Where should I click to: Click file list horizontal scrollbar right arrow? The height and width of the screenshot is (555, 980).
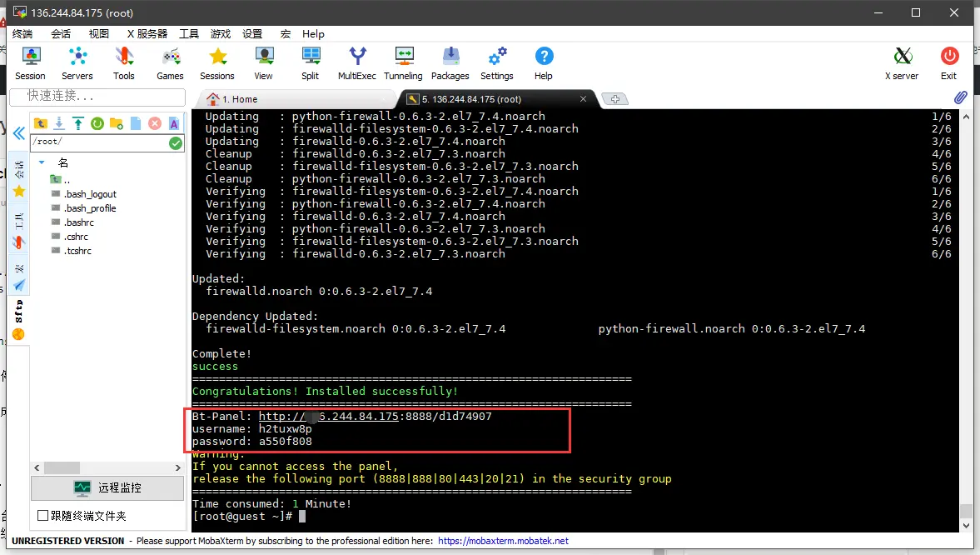(178, 468)
